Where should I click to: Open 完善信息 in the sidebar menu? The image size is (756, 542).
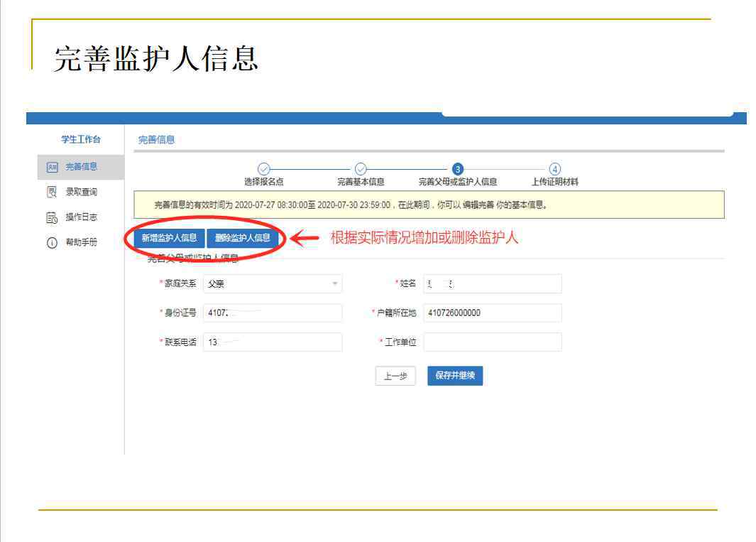pos(80,167)
